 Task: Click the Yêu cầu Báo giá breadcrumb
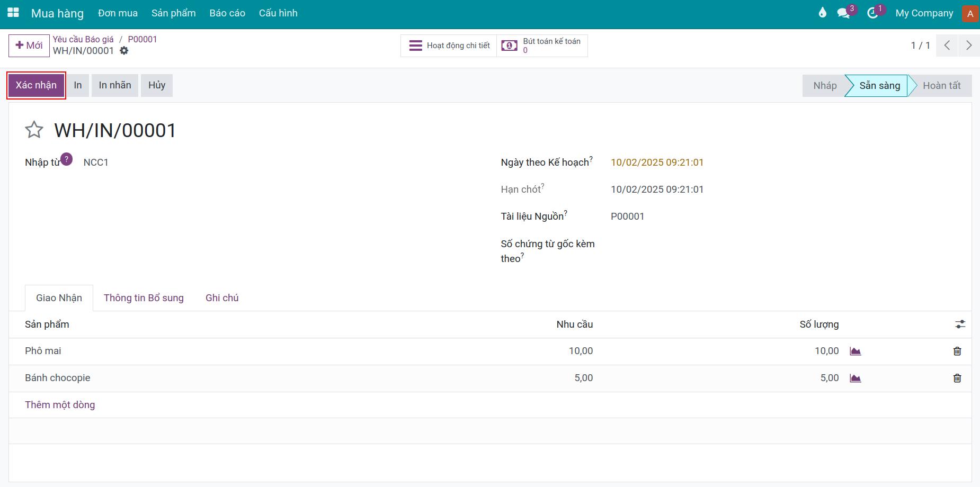(83, 39)
